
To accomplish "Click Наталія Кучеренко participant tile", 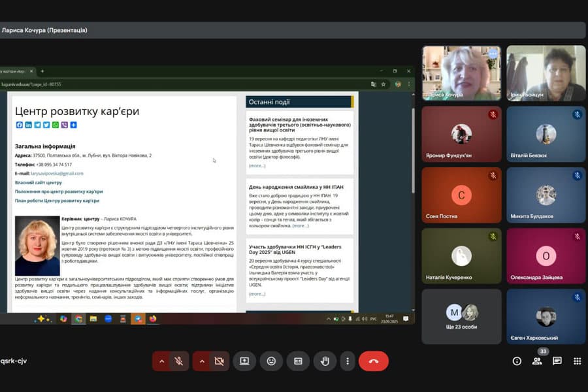I will (462, 256).
